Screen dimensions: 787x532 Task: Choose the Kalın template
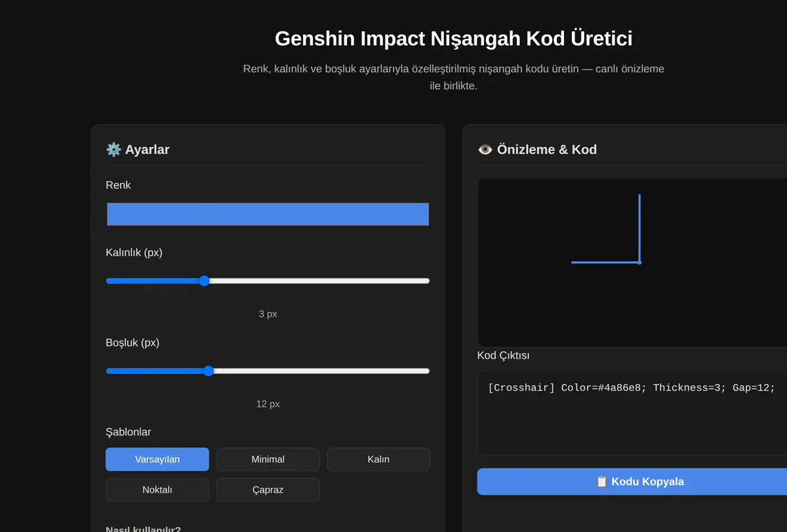pos(378,459)
